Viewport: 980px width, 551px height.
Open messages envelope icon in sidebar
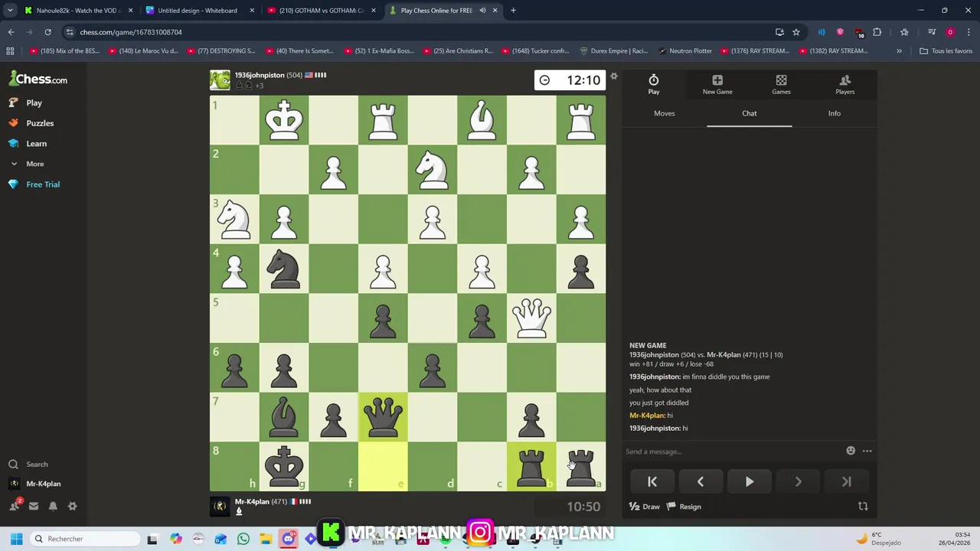coord(34,506)
